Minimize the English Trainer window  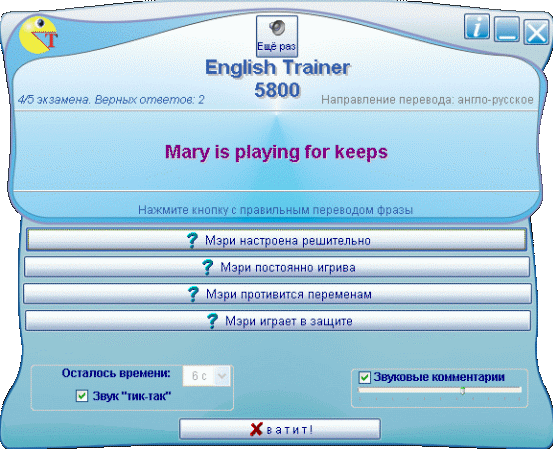507,30
